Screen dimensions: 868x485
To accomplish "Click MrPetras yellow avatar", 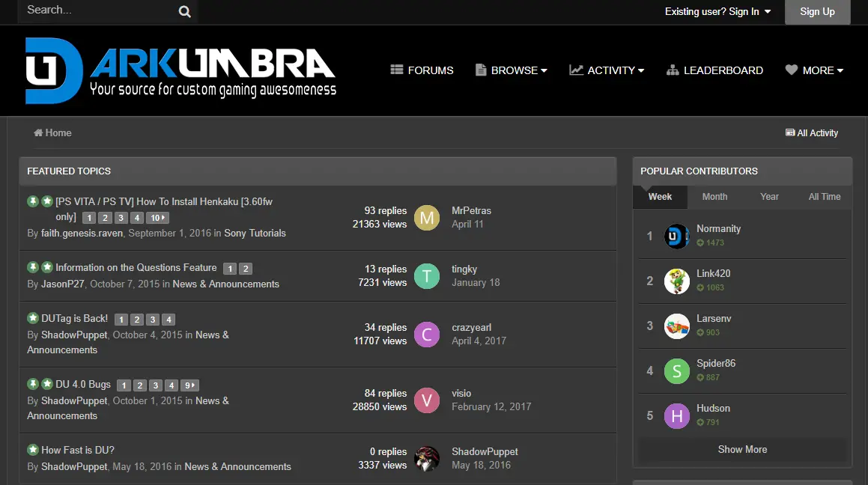I will coord(427,218).
